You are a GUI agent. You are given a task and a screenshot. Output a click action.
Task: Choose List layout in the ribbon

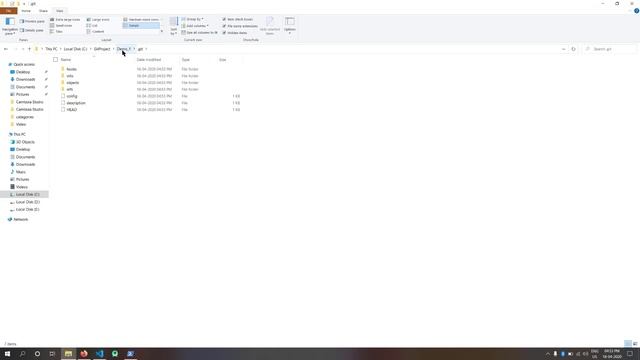click(92, 25)
